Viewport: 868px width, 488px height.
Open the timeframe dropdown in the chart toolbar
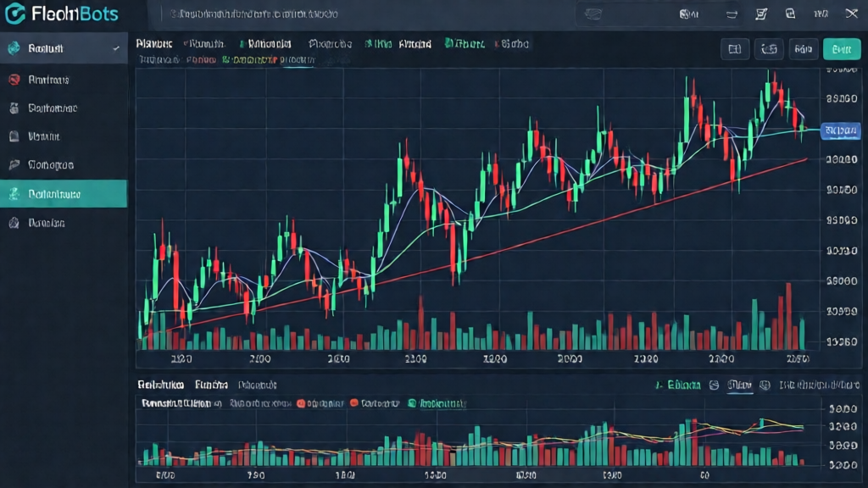803,49
